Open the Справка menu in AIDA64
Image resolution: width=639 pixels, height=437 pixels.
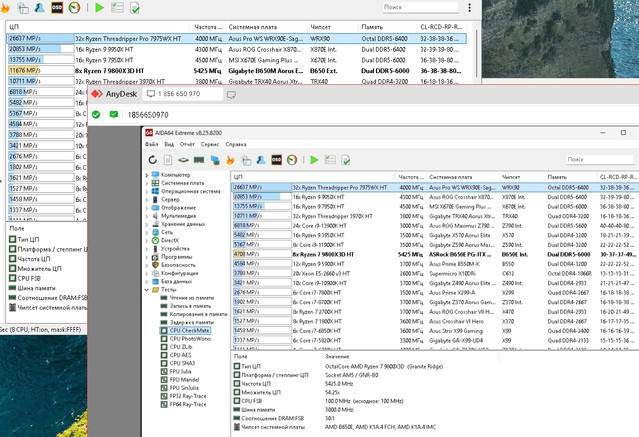[x=236, y=144]
